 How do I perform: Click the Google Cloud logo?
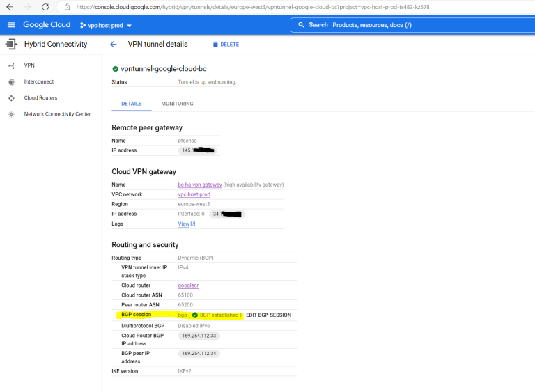[x=47, y=25]
